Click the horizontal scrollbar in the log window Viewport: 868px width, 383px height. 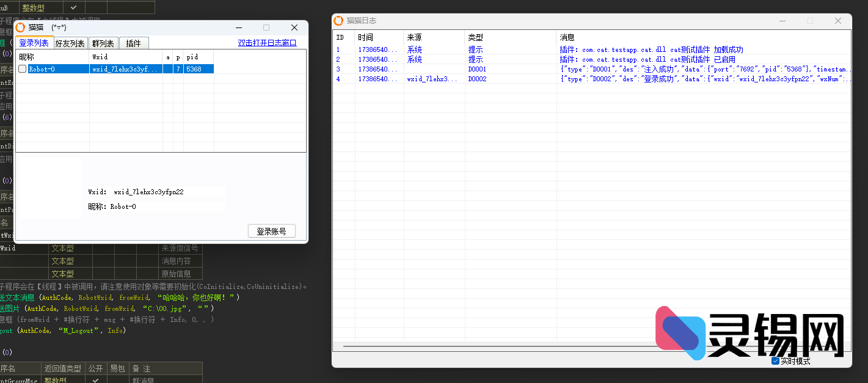tap(489, 346)
